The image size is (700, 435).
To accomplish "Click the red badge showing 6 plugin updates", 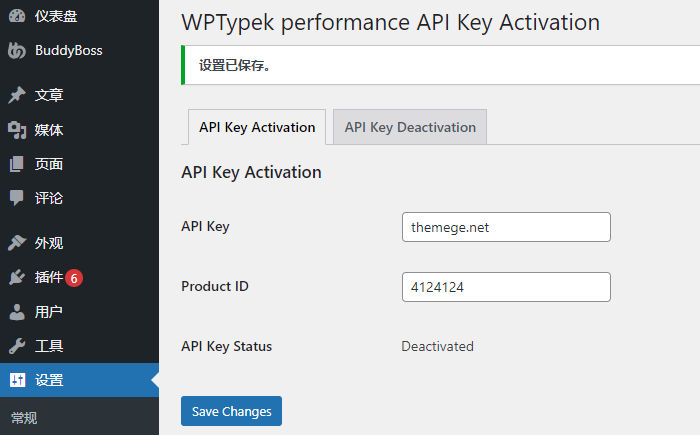I will (x=74, y=278).
